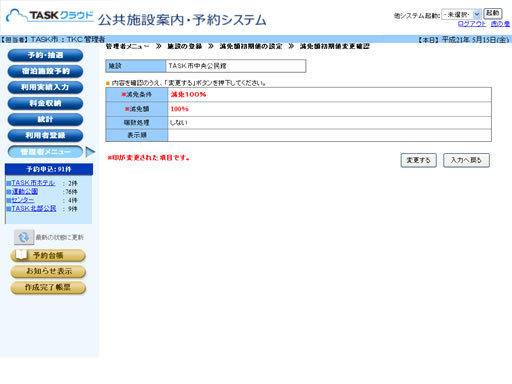Click the date 平成21年 5月15日(金)
512x384 pixels.
pyautogui.click(x=475, y=40)
